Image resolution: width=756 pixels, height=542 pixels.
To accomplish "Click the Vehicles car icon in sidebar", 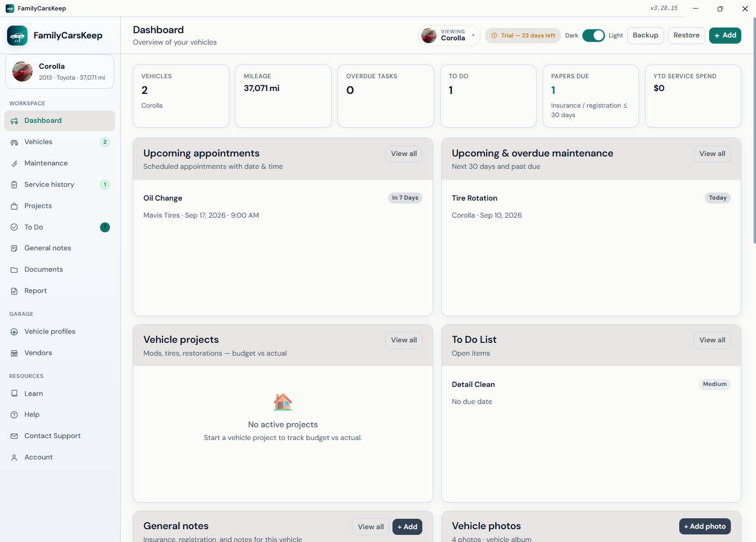I will pyautogui.click(x=14, y=142).
